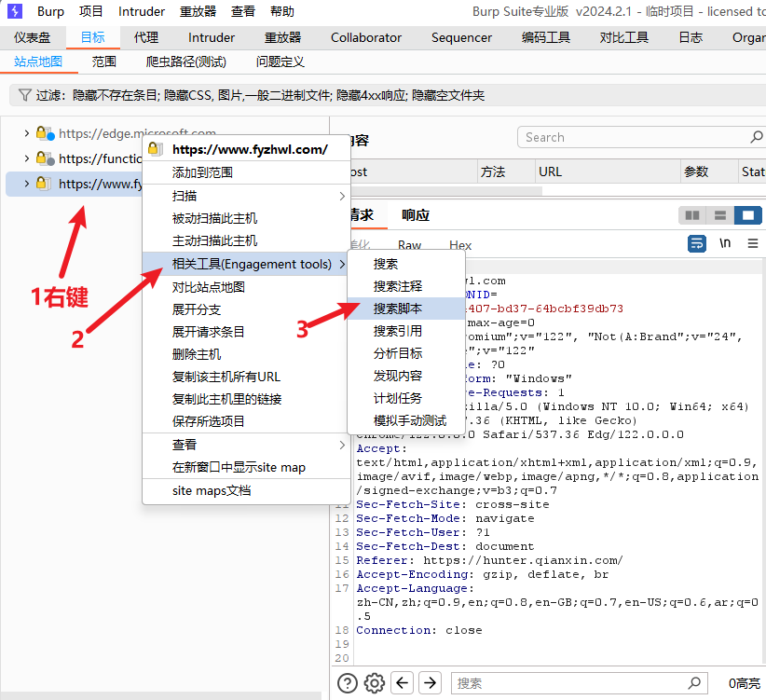Choose 搜索引用 in submenu
Viewport: 766px width, 700px height.
point(406,331)
